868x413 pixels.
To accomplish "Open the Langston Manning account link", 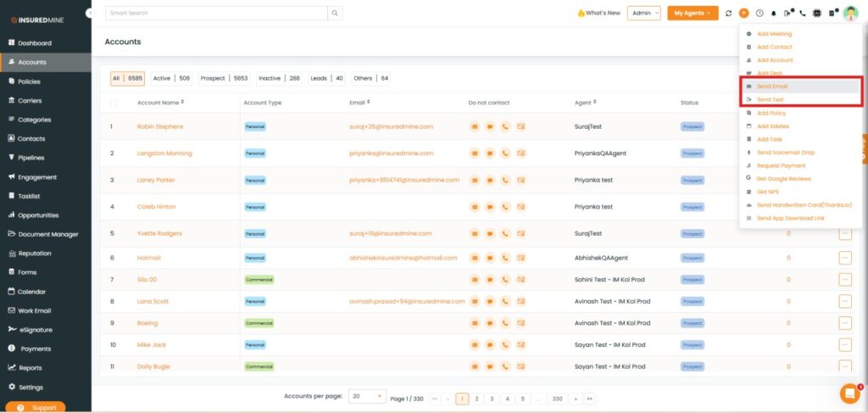I will 164,153.
